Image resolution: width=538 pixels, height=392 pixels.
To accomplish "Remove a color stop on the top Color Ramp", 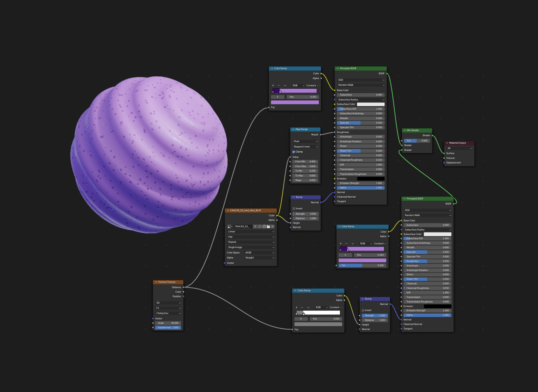I will click(x=278, y=85).
